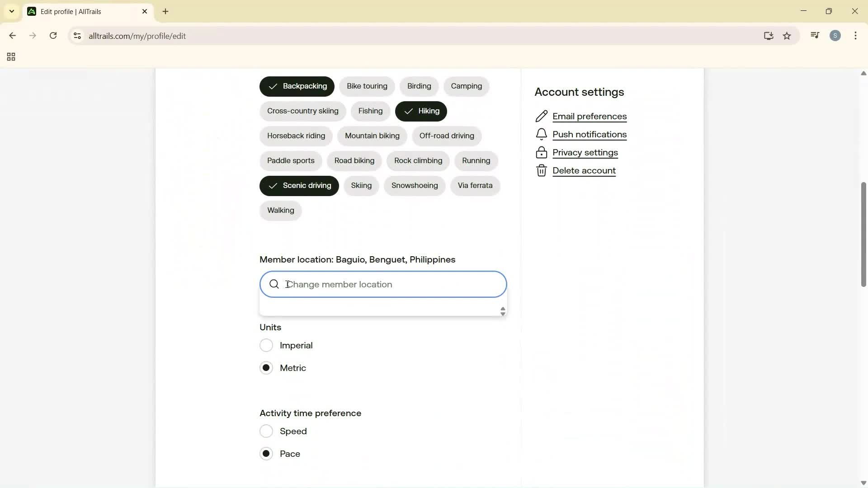Select the Metric units radio button

266,367
